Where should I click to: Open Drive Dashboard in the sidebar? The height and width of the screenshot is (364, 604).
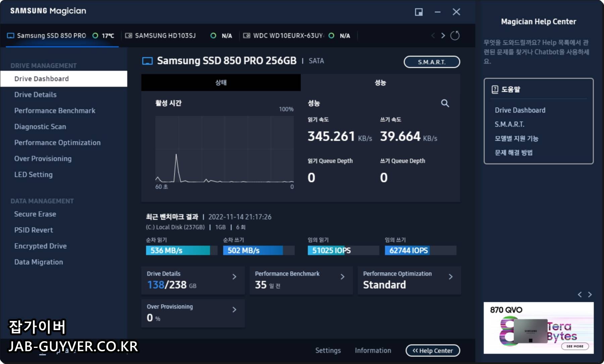point(64,79)
